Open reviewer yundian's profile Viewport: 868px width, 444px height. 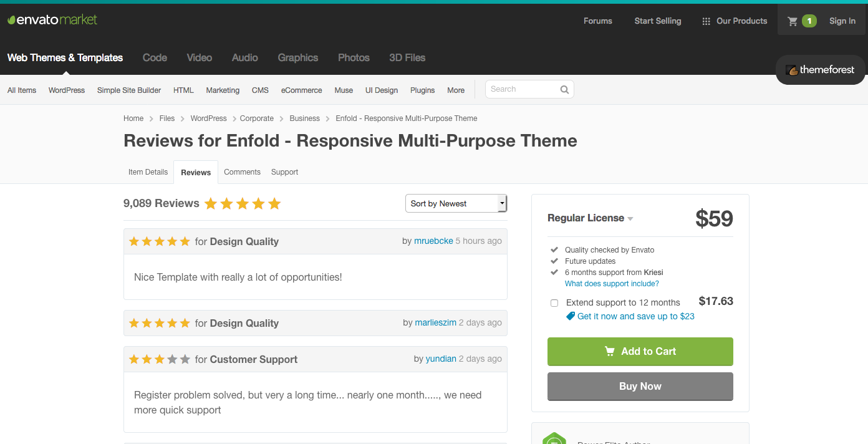pos(441,359)
